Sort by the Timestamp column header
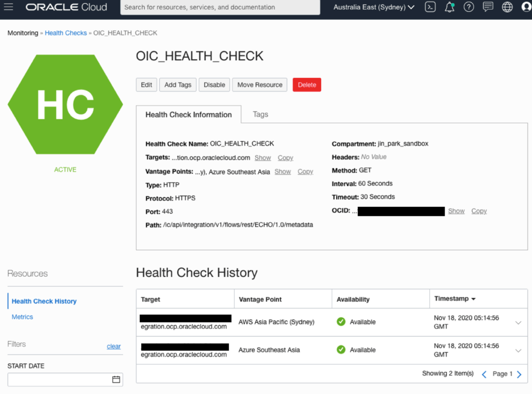Screen dimensions: 532x394 tap(455, 299)
